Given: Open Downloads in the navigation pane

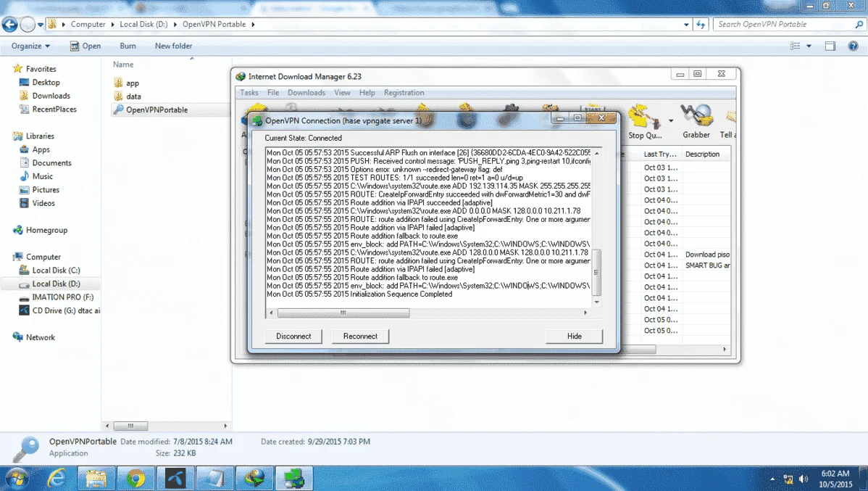Looking at the screenshot, I should click(x=51, y=96).
